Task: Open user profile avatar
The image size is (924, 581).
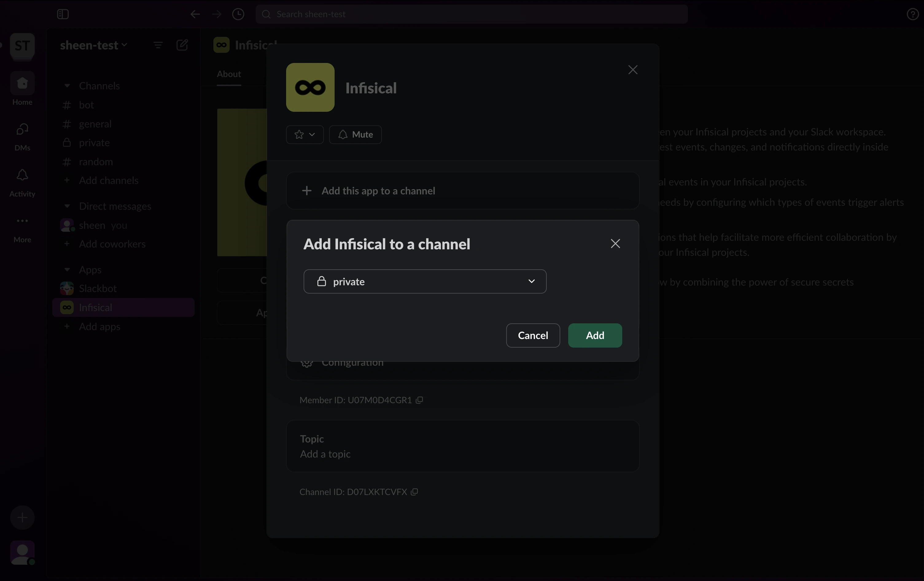Action: coord(22,553)
